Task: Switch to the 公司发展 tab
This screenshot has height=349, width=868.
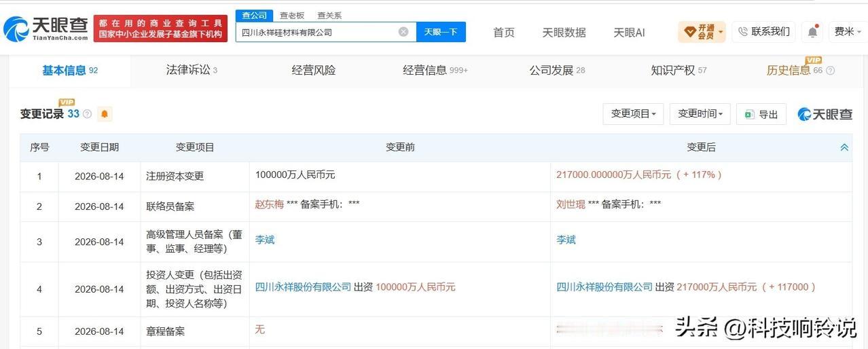Action: click(x=557, y=70)
